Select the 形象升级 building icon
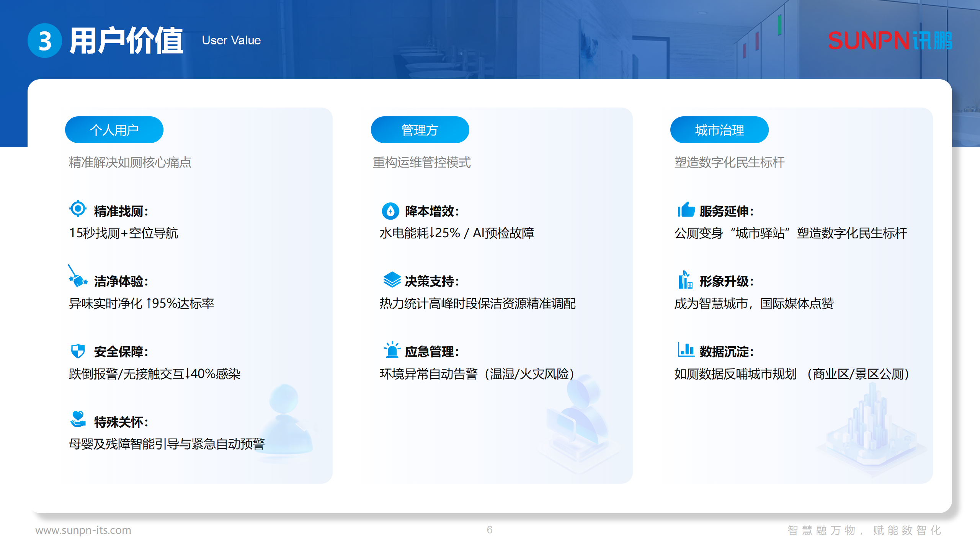This screenshot has height=551, width=980. click(x=685, y=281)
